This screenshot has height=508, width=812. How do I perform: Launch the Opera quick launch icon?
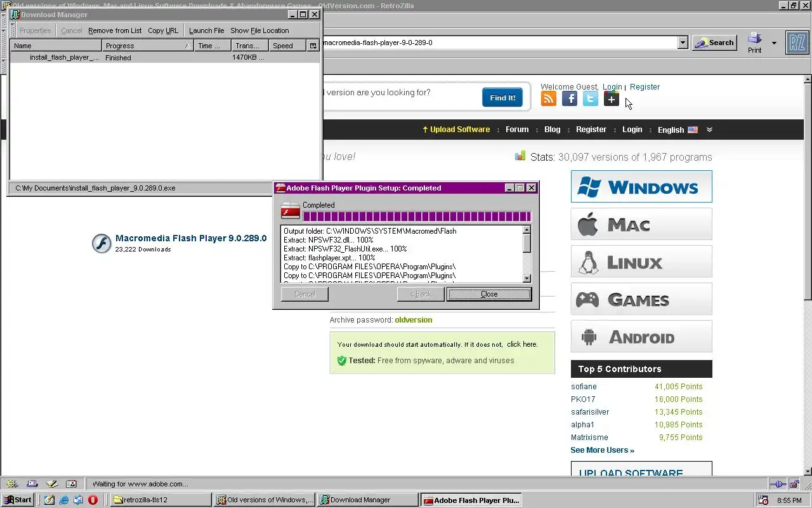(x=93, y=500)
